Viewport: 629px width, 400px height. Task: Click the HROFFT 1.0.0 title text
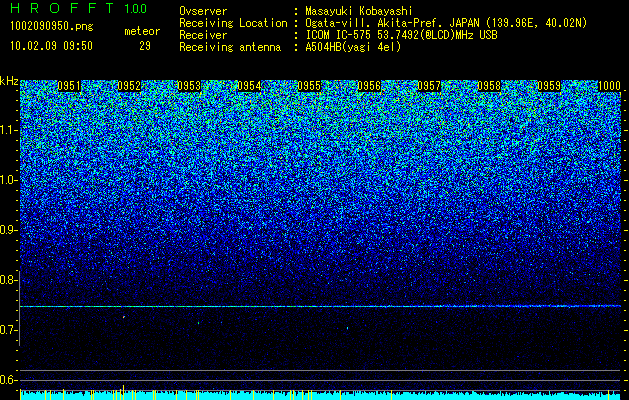pos(78,8)
